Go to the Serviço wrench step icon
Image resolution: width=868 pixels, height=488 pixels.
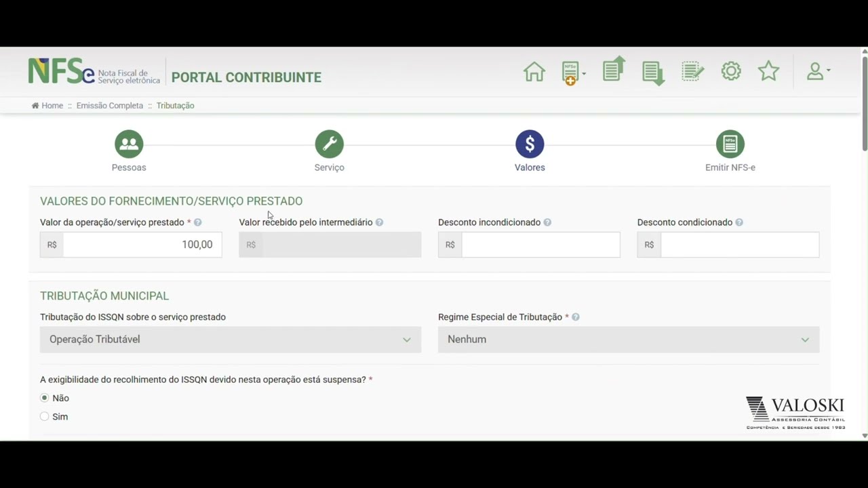[330, 144]
